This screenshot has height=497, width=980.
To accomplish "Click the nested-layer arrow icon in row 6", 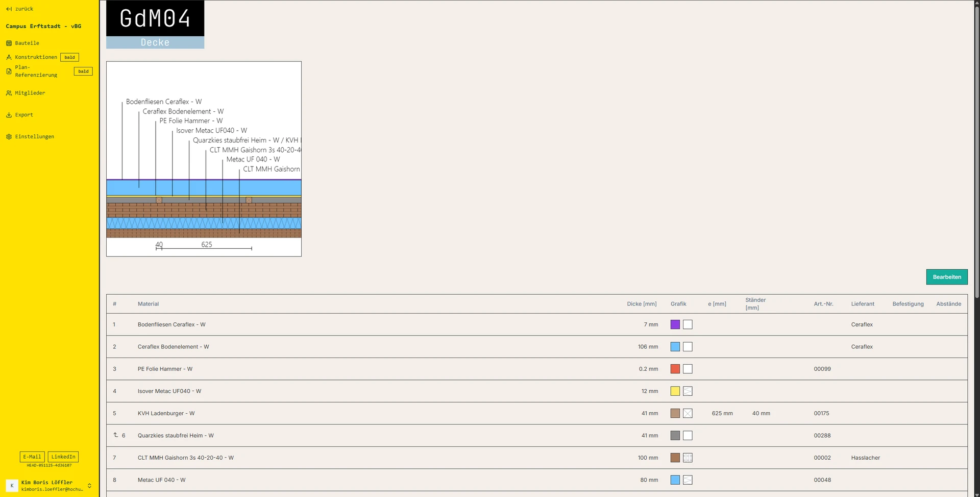I will point(116,435).
